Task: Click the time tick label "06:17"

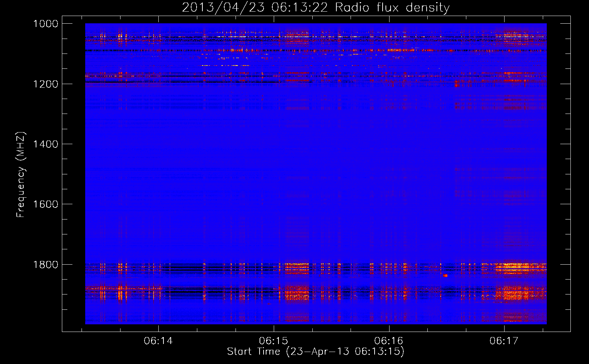Action: click(504, 341)
